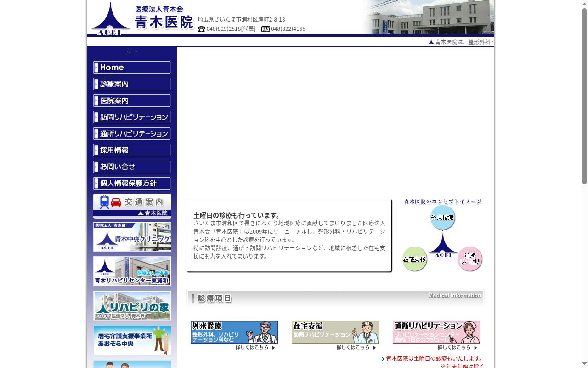Click the red 青木医院は土曜日の診療もいたします notice
Screen dimensions: 588x368
tap(435, 358)
